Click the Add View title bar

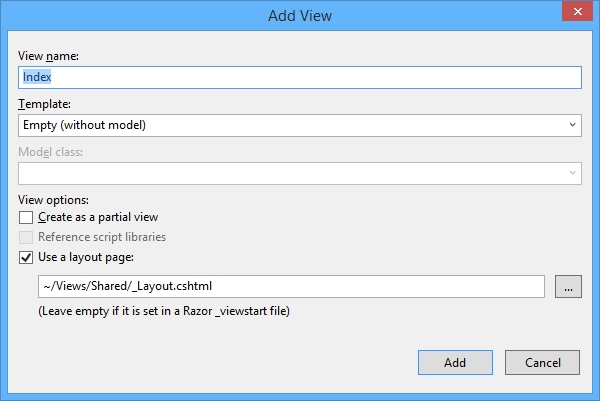coord(300,15)
